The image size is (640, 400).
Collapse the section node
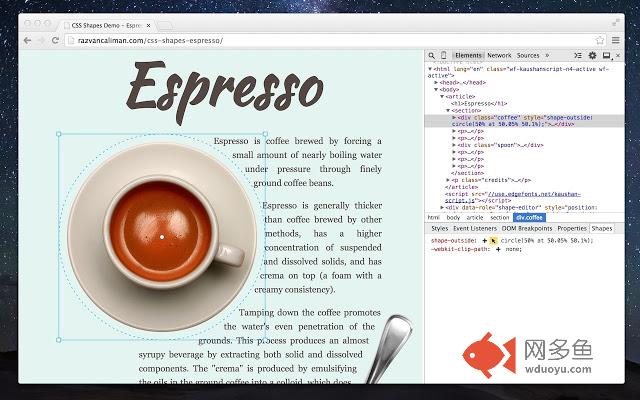(448, 111)
